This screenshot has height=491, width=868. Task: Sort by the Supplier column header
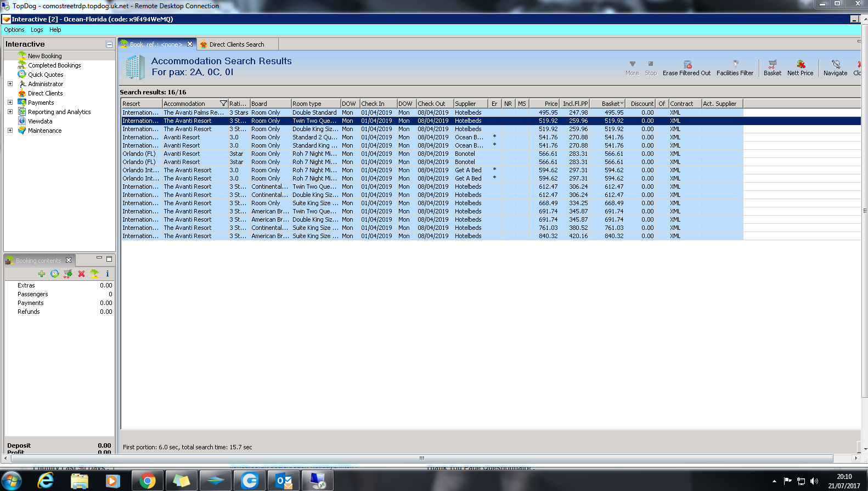pos(471,104)
